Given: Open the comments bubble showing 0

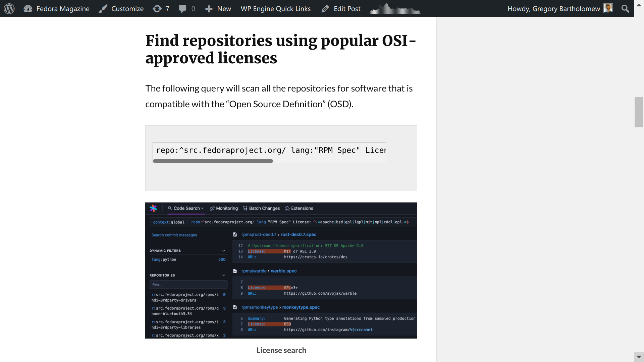Looking at the screenshot, I should pyautogui.click(x=187, y=9).
